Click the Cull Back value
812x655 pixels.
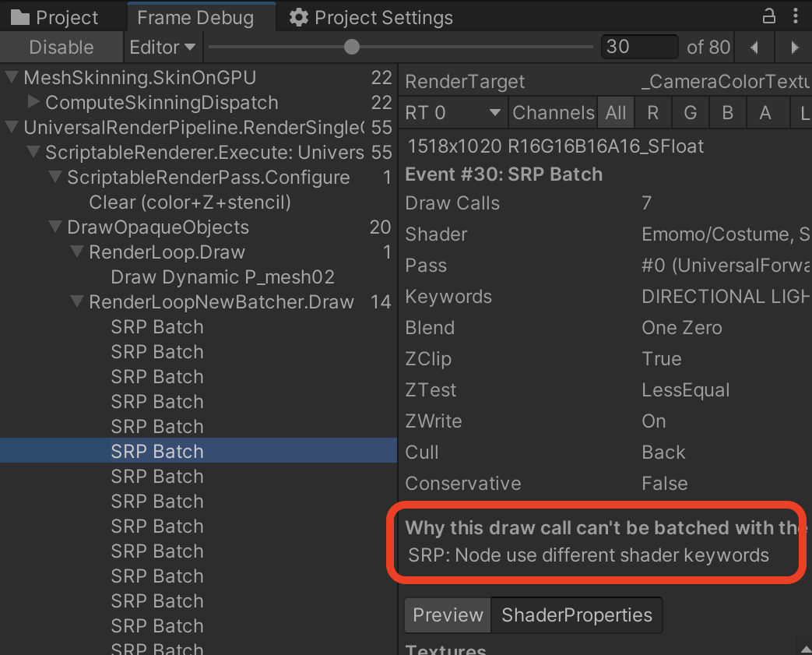pyautogui.click(x=663, y=453)
